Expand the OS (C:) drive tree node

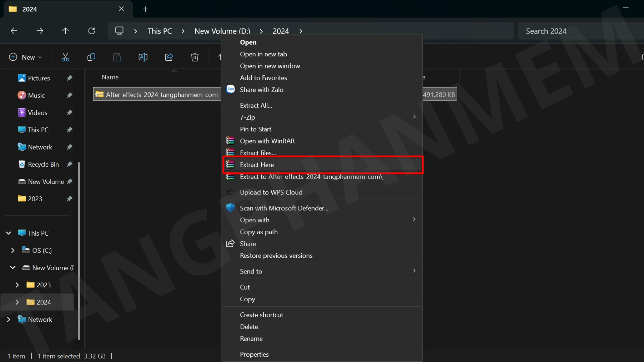pyautogui.click(x=13, y=250)
